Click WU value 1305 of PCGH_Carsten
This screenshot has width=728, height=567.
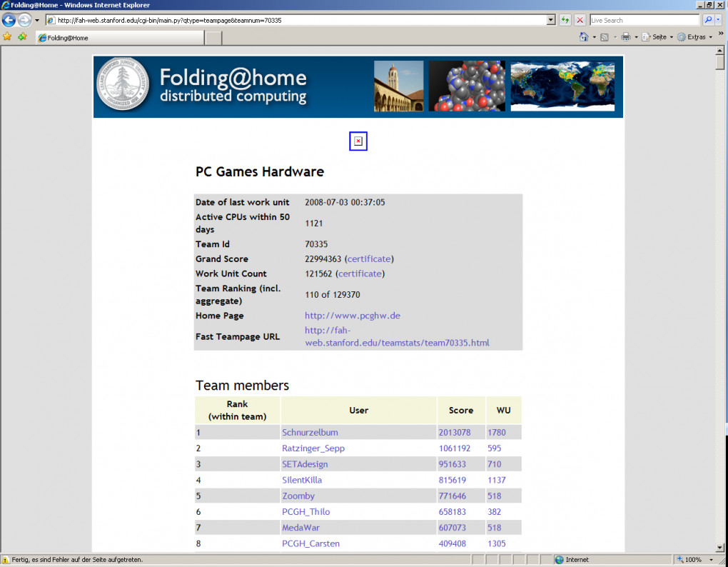pyautogui.click(x=496, y=543)
